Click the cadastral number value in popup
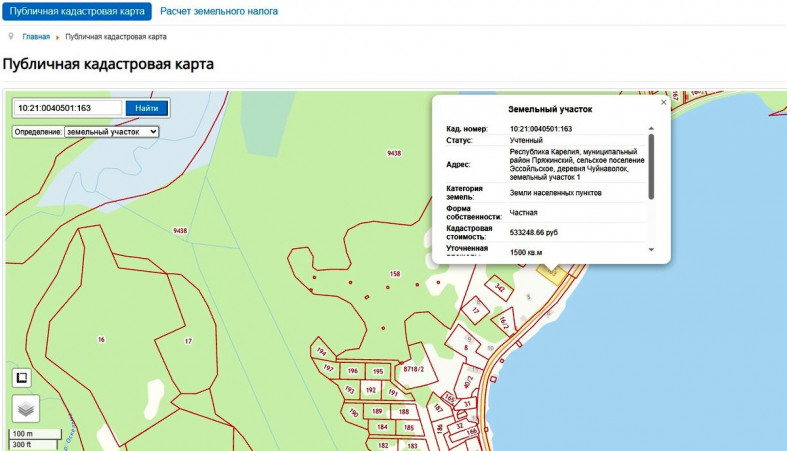The width and height of the screenshot is (787, 451). [x=540, y=129]
